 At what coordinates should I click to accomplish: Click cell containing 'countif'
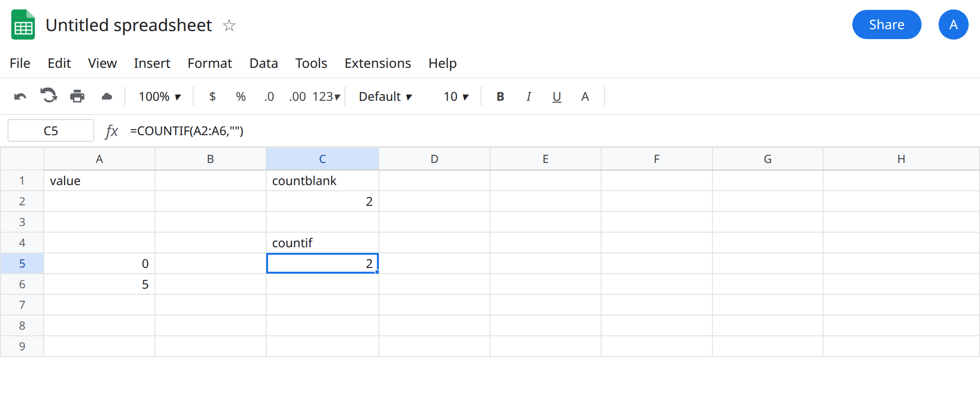pyautogui.click(x=323, y=243)
